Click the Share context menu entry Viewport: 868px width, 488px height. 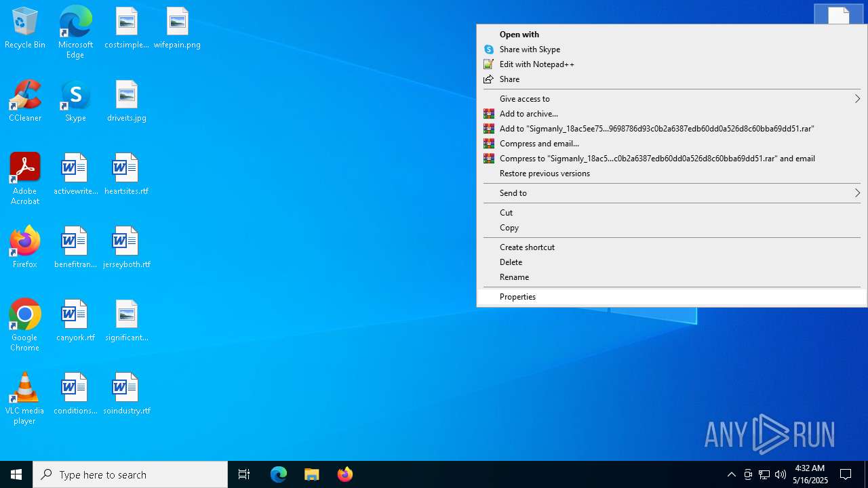coord(671,79)
